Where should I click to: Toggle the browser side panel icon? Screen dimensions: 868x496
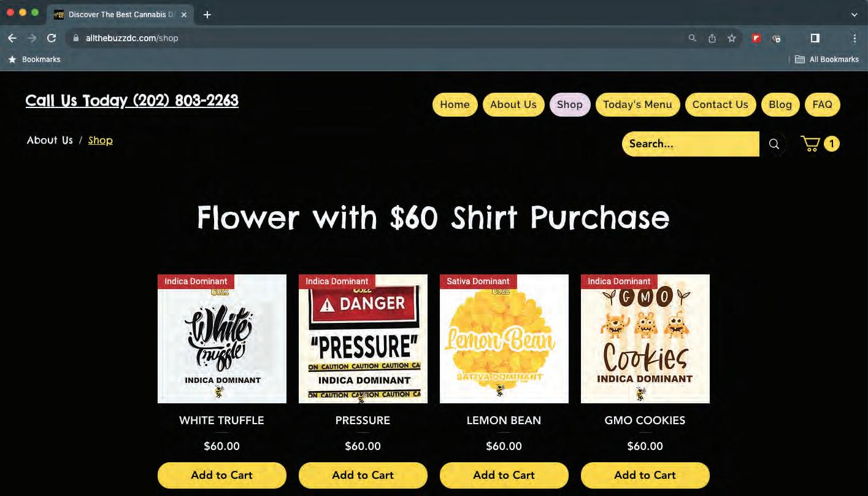[815, 38]
